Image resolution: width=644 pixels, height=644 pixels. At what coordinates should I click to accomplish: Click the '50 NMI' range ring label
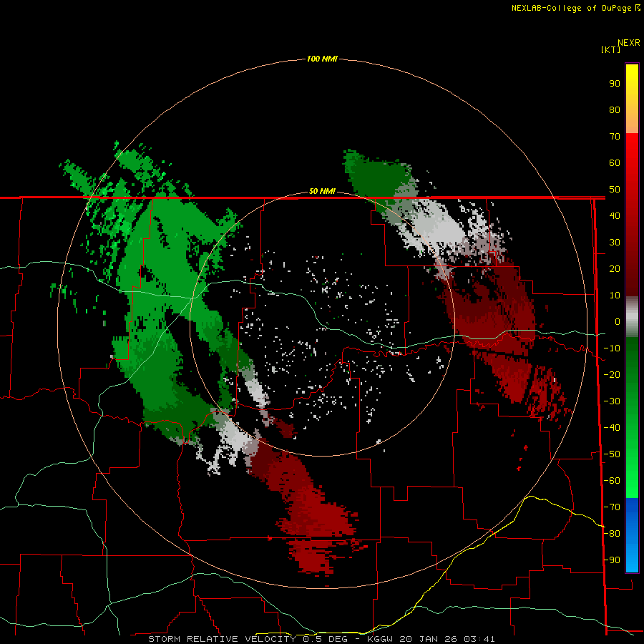[x=322, y=191]
